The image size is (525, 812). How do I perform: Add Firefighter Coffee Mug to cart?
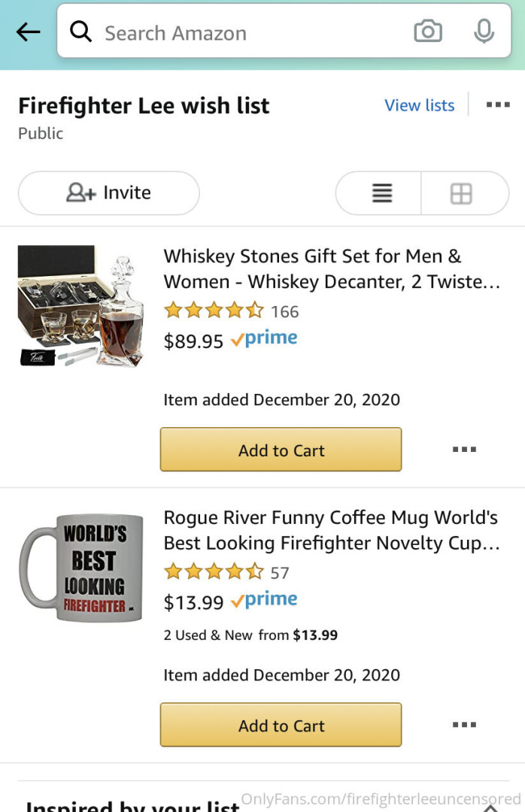(281, 725)
